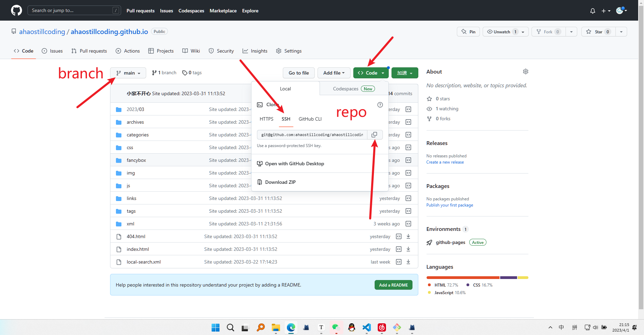Click HTML red segment of language bar
Viewport: 644px width, 335px height.
(x=463, y=278)
